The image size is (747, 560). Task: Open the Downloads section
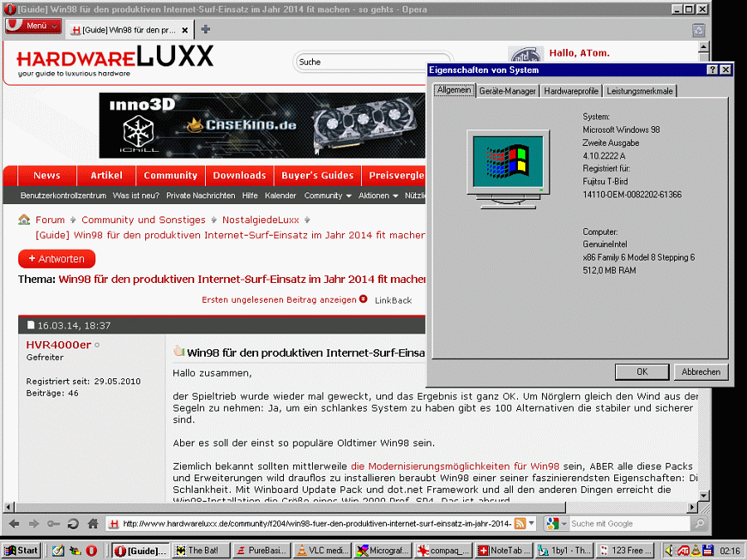[239, 176]
